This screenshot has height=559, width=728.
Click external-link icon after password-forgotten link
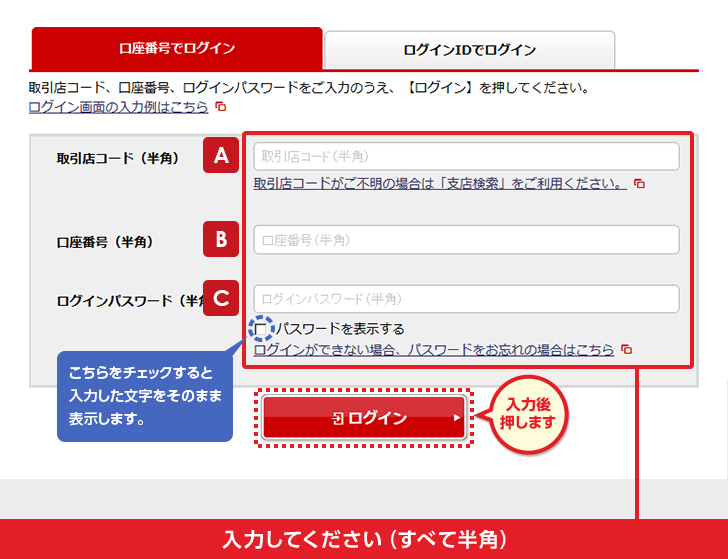tap(627, 349)
